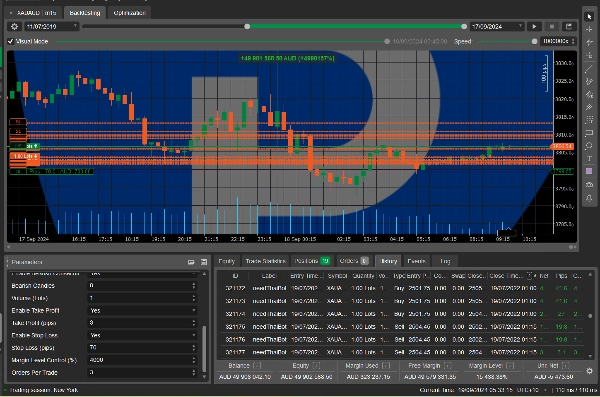Open the Orders tab
Screen dimensions: 600x397
354,261
